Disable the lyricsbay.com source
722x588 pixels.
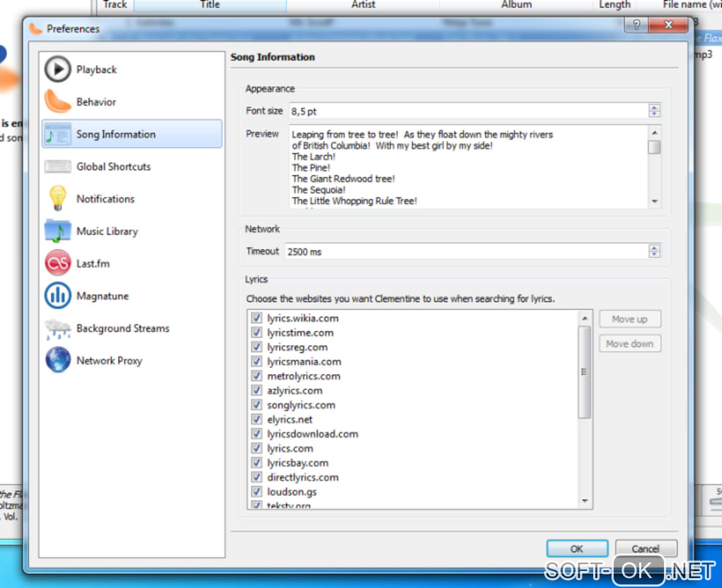pyautogui.click(x=256, y=462)
